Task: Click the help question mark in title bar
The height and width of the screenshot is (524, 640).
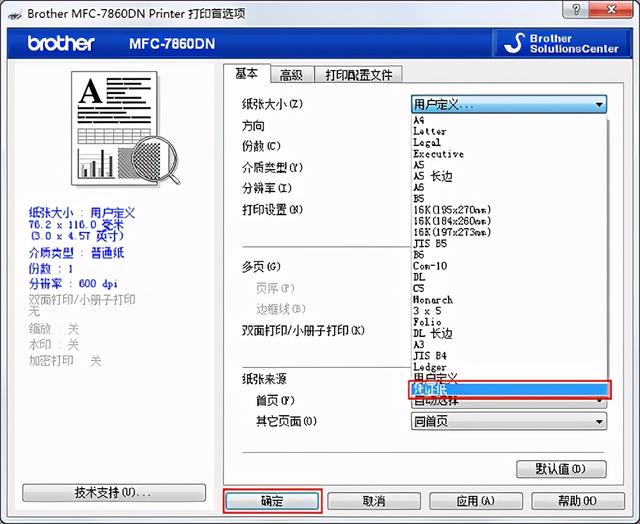Action: coord(576,9)
